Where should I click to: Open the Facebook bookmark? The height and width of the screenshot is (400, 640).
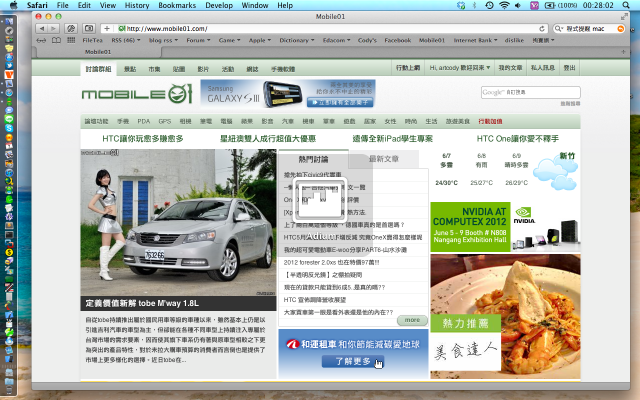point(398,40)
